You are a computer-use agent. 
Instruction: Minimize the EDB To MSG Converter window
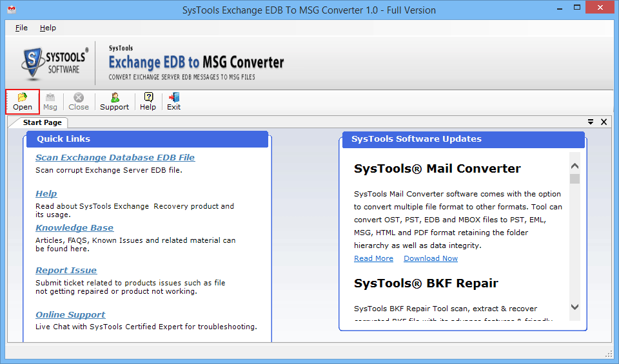pyautogui.click(x=560, y=8)
